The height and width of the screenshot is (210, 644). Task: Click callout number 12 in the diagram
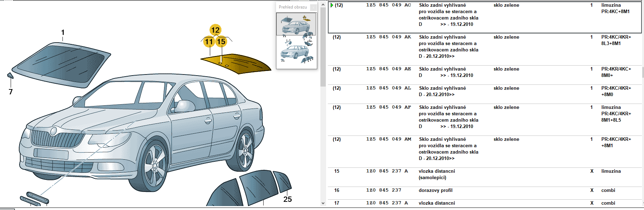[215, 30]
